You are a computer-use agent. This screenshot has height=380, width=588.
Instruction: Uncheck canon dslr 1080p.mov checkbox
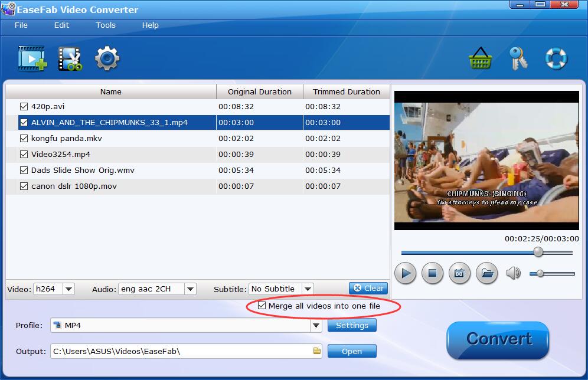(24, 186)
